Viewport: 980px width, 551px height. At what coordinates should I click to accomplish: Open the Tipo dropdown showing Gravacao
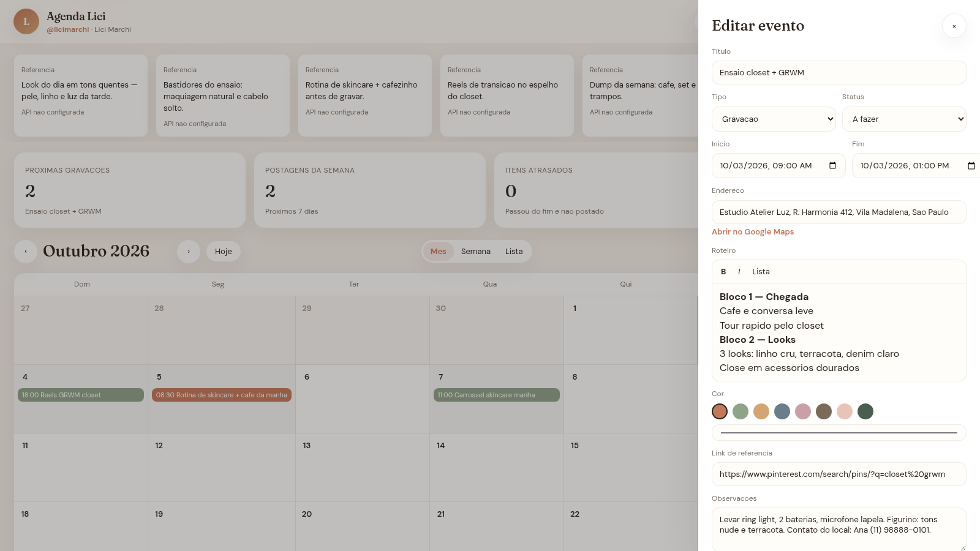coord(774,119)
